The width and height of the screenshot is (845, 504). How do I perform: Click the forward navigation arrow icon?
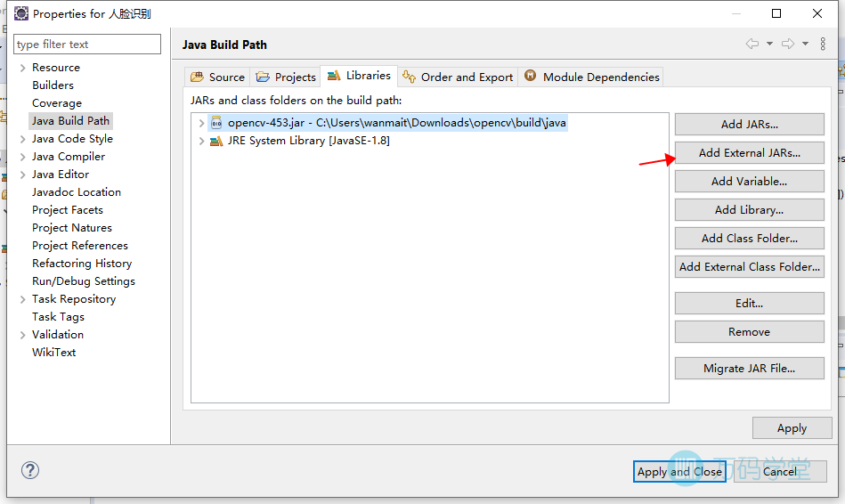787,45
